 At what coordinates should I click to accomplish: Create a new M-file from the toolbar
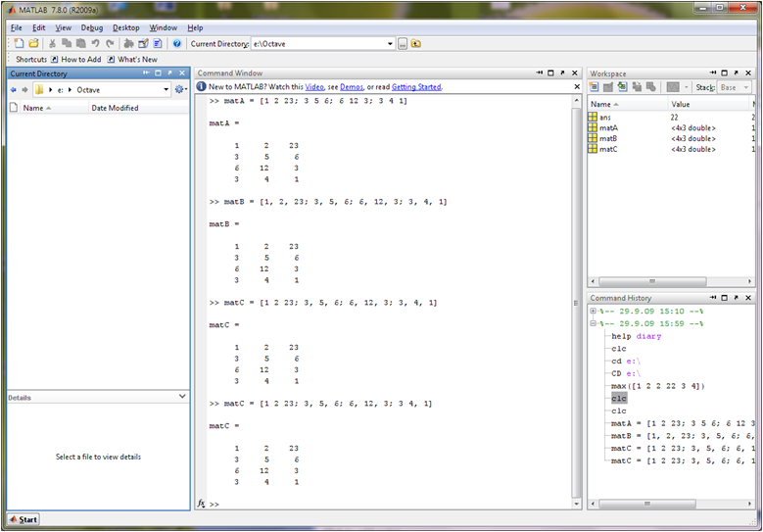click(19, 43)
